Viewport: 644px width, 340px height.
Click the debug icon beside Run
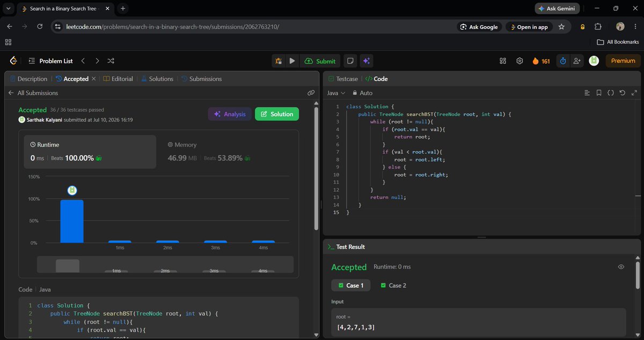(x=279, y=61)
